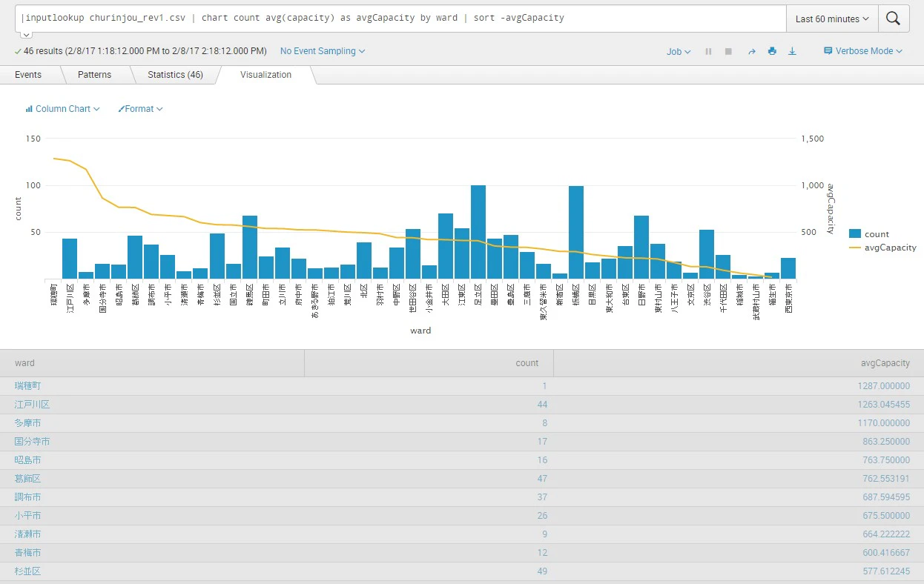This screenshot has height=584, width=924.
Task: Open the 多摩市 ward row link
Action: tap(28, 423)
